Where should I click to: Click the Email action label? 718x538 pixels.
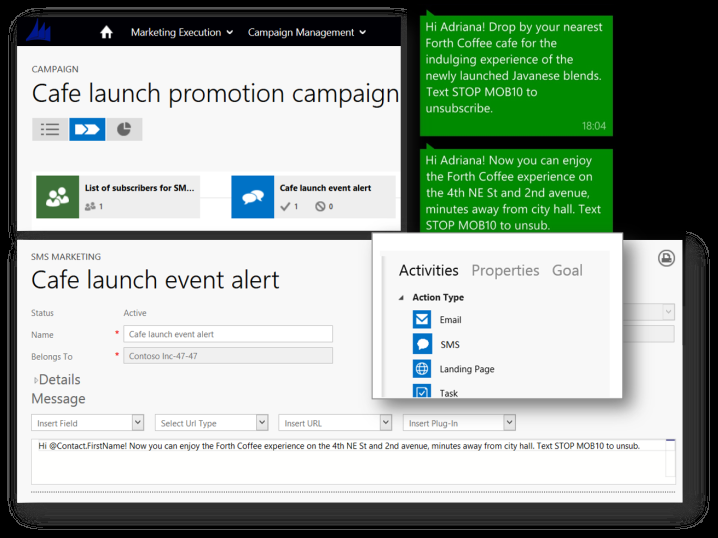[x=451, y=320]
